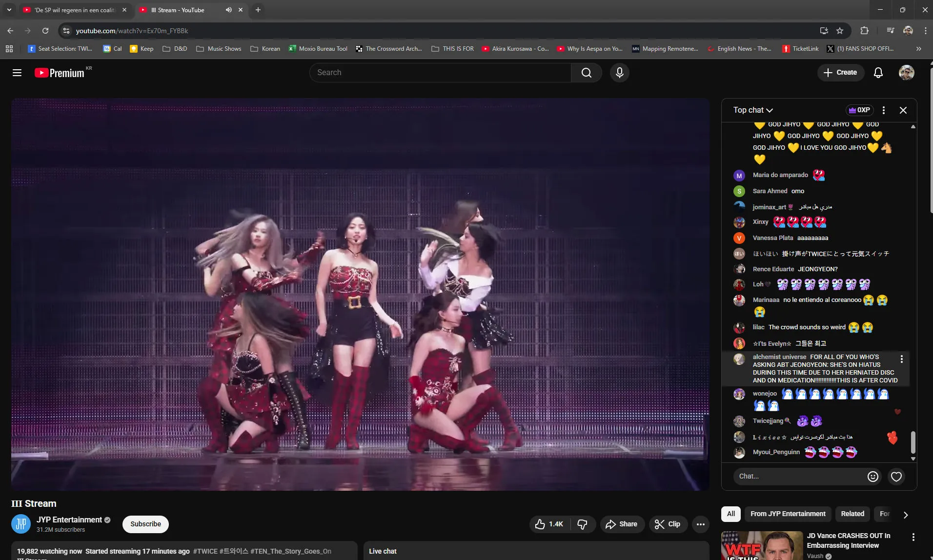Select the Related filter chip

(x=852, y=514)
